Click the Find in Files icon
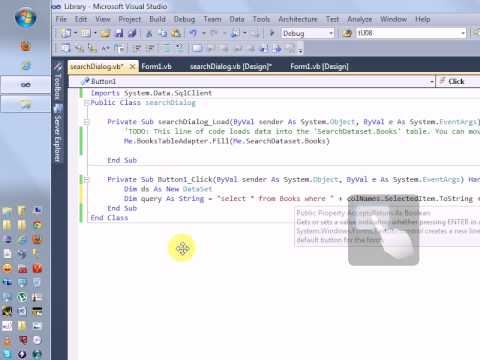Image resolution: width=480 pixels, height=360 pixels. pos(348,33)
